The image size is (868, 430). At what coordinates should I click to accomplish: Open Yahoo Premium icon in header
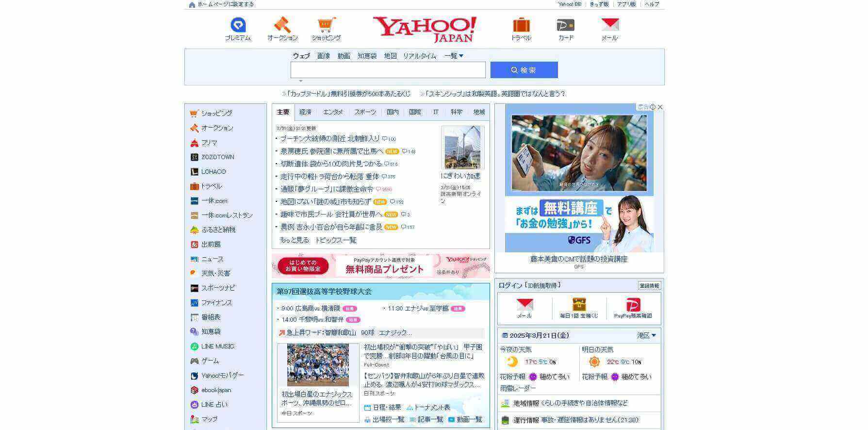pyautogui.click(x=238, y=25)
